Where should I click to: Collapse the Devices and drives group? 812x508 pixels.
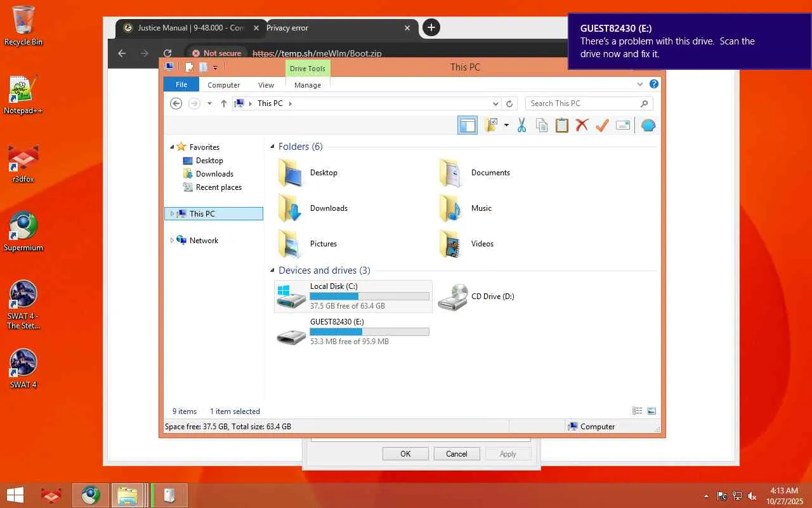272,271
